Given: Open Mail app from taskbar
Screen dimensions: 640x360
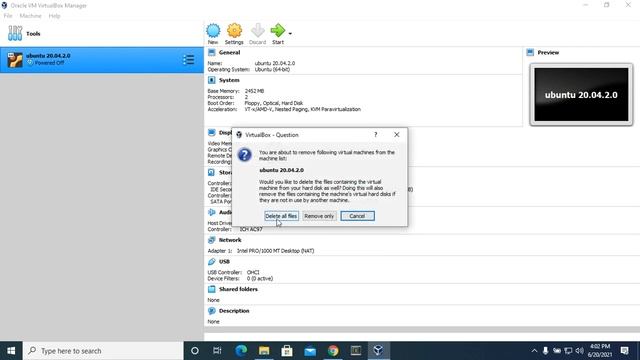Looking at the screenshot, I should click(310, 351).
